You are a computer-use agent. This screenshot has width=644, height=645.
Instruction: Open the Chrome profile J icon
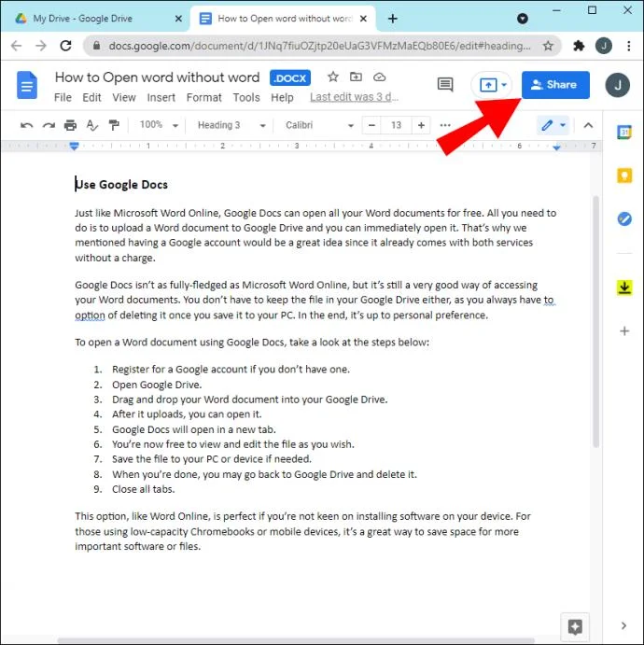pyautogui.click(x=604, y=46)
